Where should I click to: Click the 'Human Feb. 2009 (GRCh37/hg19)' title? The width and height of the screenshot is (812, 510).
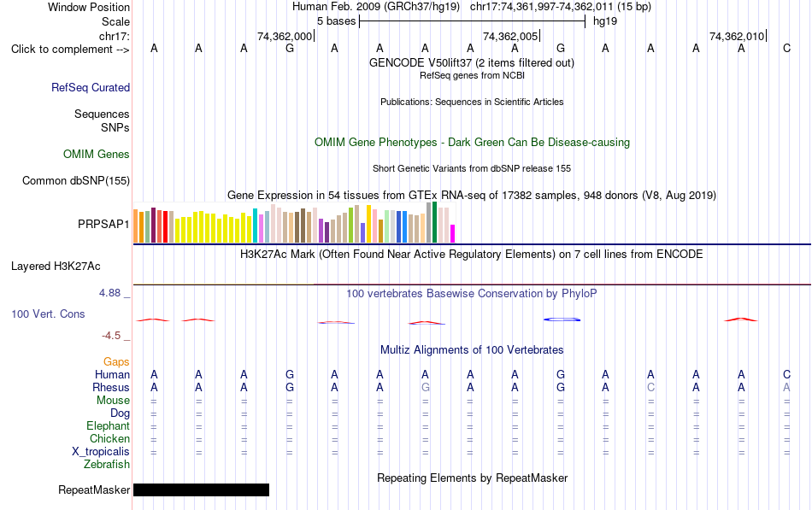coord(376,7)
